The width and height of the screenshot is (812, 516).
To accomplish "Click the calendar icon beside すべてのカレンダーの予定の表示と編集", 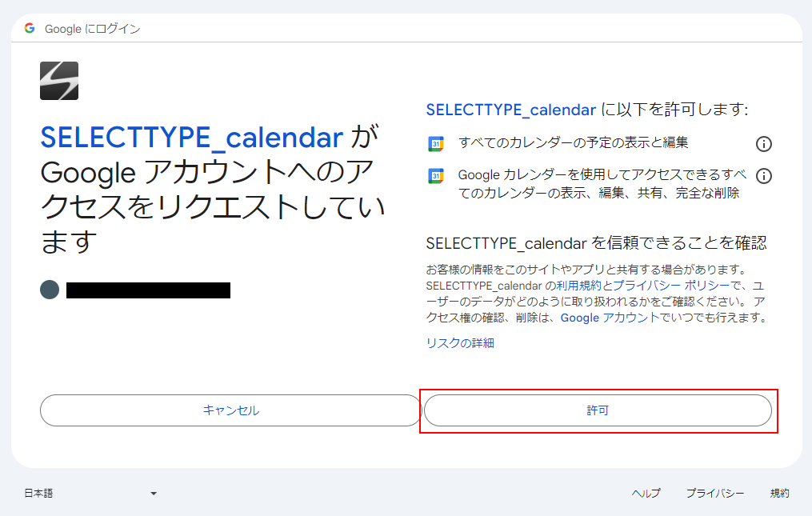I will pos(435,144).
